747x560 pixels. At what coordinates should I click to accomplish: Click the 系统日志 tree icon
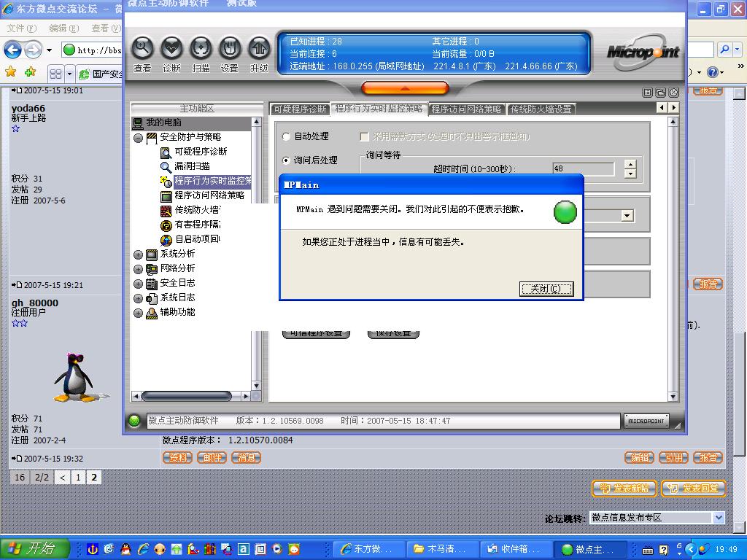[152, 298]
